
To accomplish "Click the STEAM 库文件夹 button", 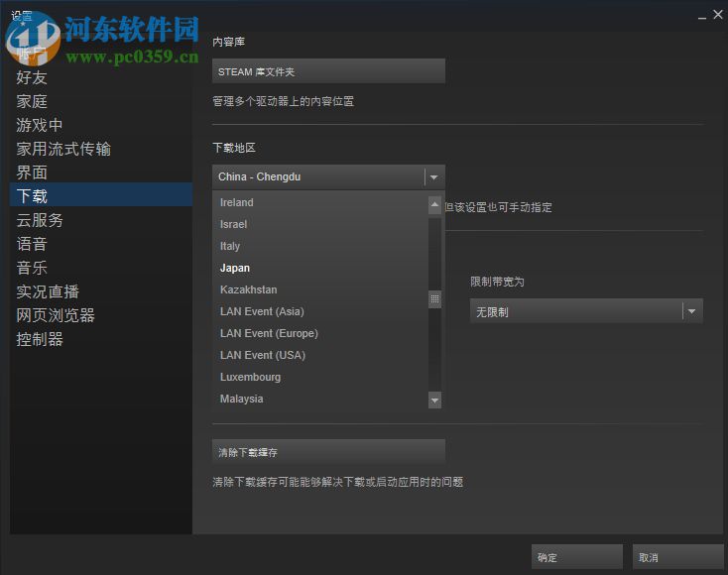I will click(x=328, y=71).
